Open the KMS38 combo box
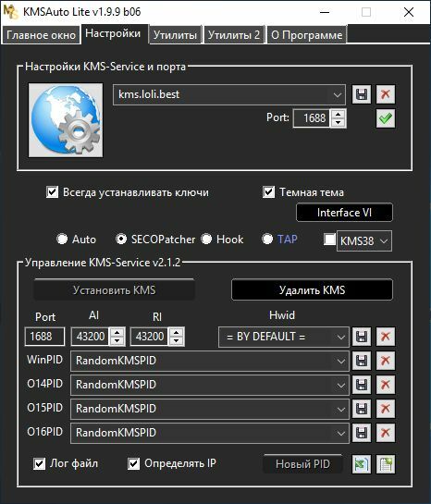 [364, 240]
